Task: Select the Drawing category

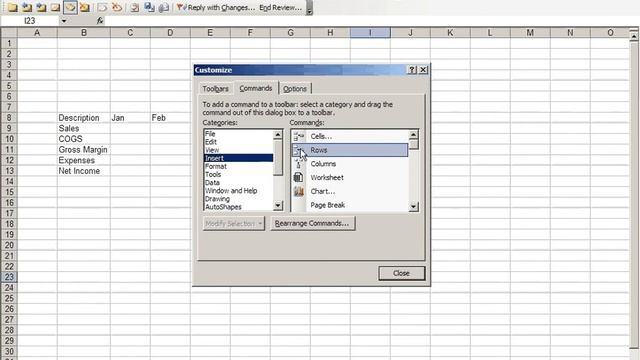Action: coord(238,199)
